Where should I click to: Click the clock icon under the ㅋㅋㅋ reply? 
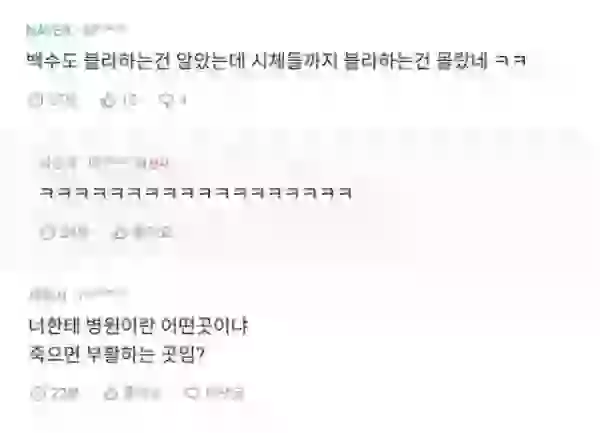point(47,232)
